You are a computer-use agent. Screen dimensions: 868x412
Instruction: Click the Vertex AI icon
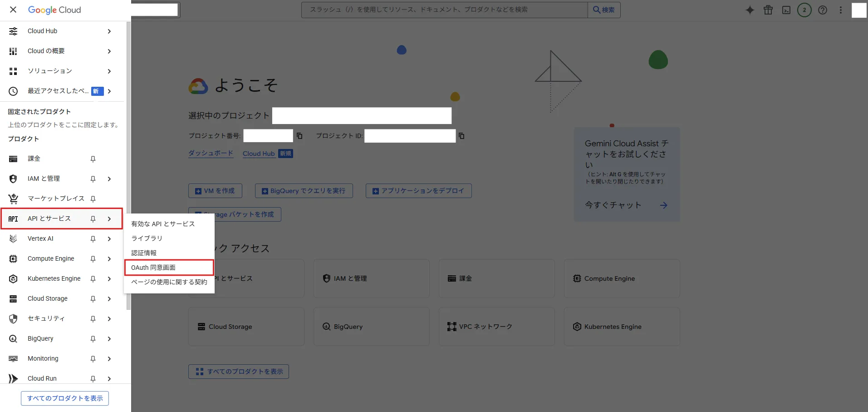(13, 239)
